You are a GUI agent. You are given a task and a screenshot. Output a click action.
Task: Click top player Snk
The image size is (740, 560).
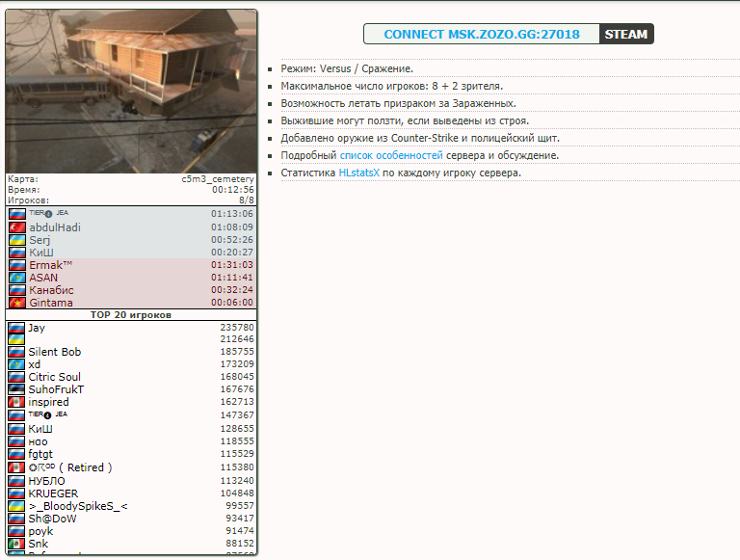tap(39, 544)
